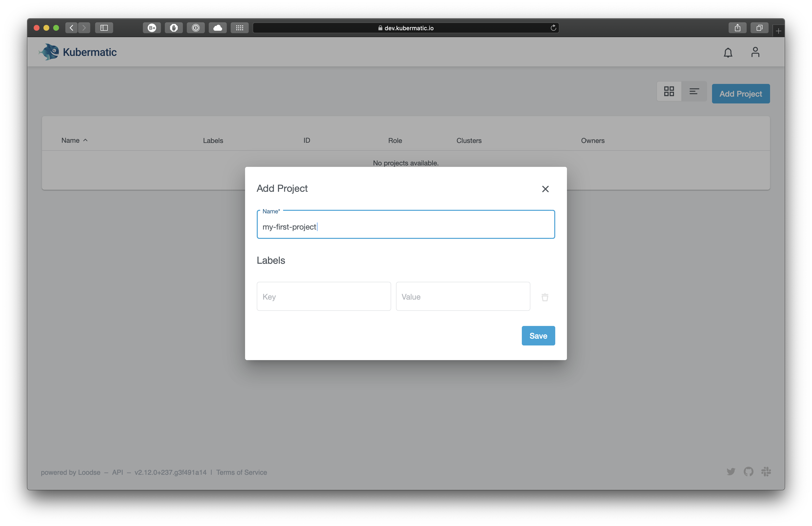
Task: Switch projects to grid view
Action: tap(669, 91)
